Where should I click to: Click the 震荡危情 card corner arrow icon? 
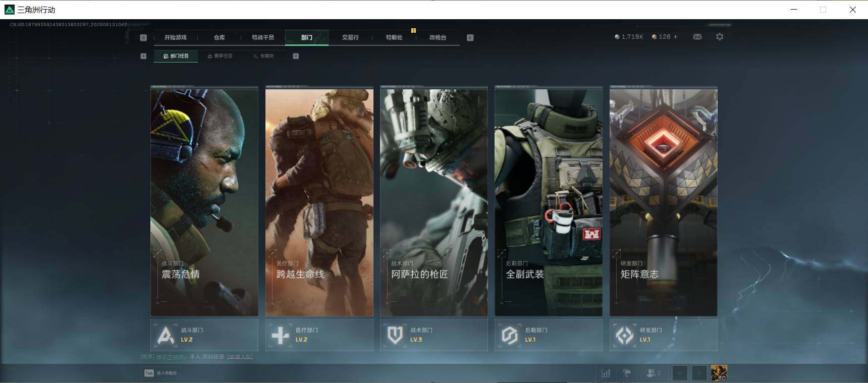click(x=157, y=253)
